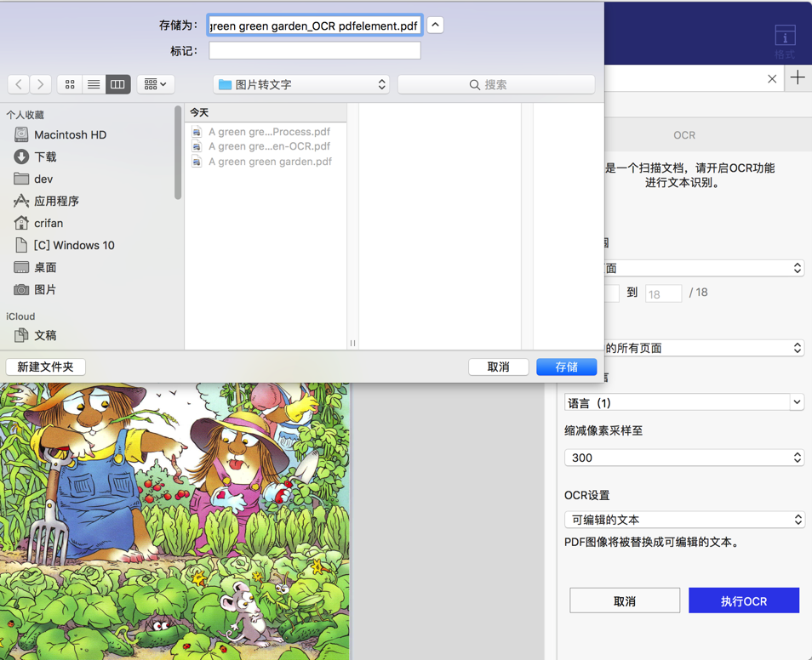Open iCloud 文稿 in sidebar

pyautogui.click(x=45, y=335)
